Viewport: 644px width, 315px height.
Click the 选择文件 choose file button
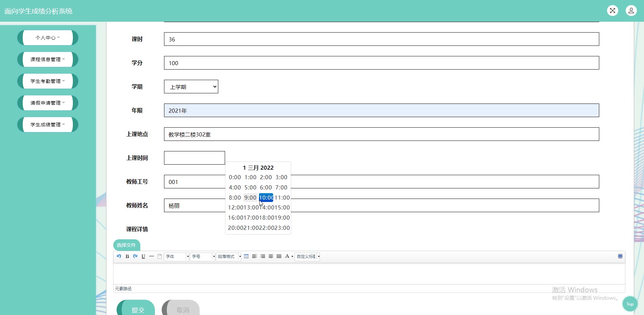[126, 245]
